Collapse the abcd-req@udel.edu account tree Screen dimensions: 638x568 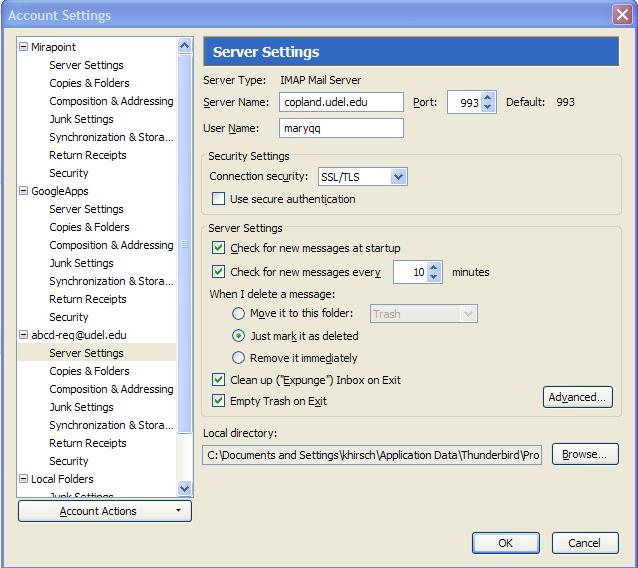(24, 335)
